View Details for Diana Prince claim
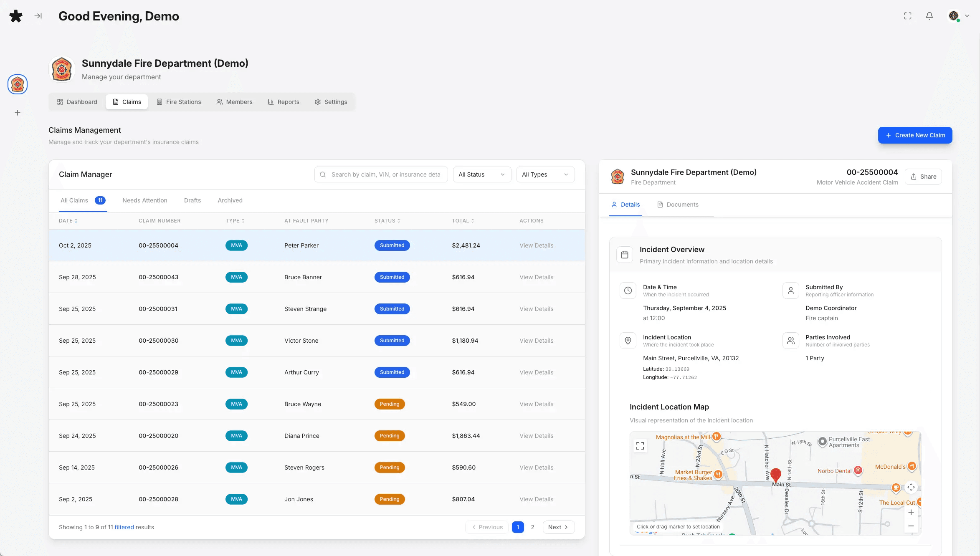Image resolution: width=980 pixels, height=556 pixels. tap(536, 436)
